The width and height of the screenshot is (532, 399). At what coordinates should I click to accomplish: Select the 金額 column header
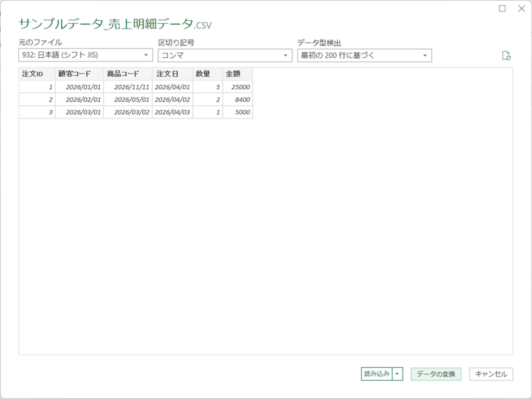(x=237, y=74)
